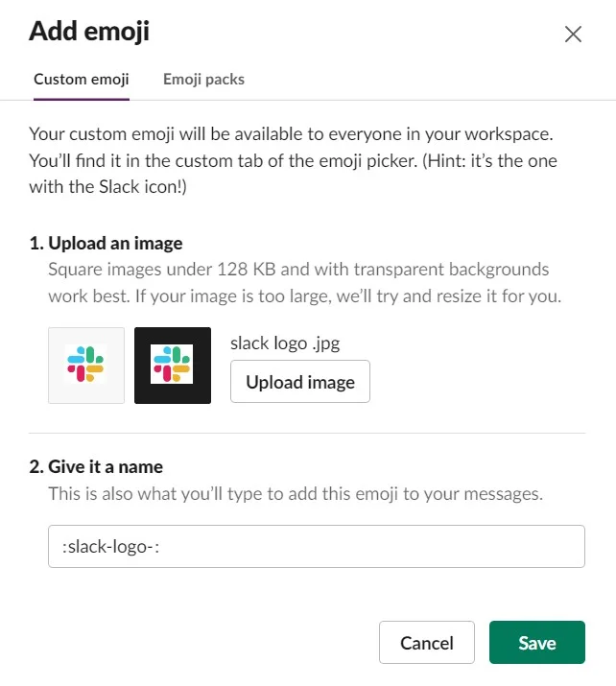This screenshot has height=686, width=616.
Task: Close the Add emoji dialog
Action: (x=573, y=35)
